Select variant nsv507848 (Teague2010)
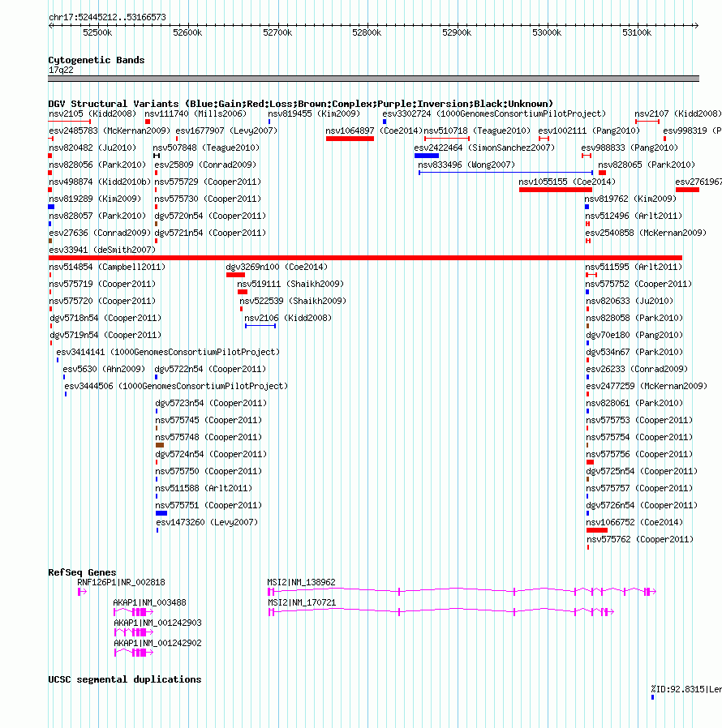 206,148
